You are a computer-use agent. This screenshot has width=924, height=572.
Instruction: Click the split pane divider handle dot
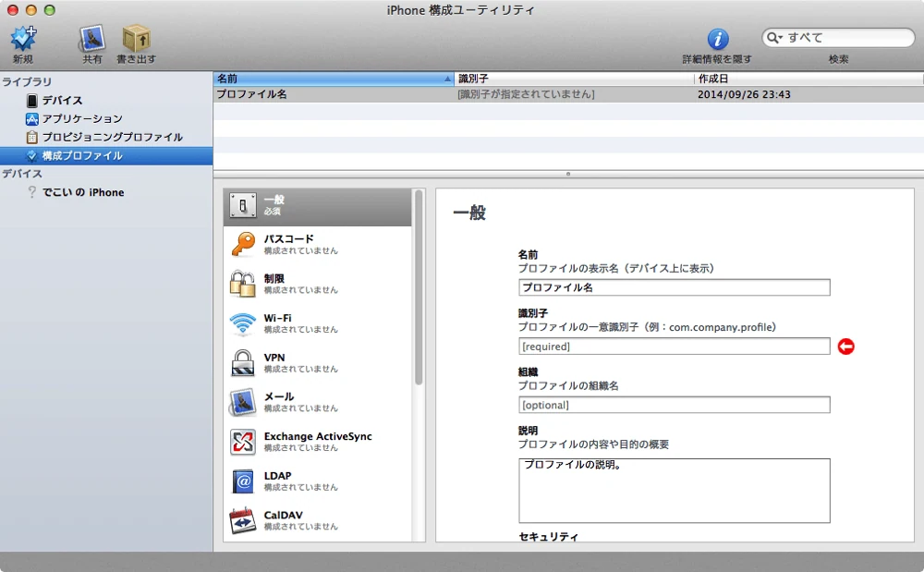click(x=568, y=174)
